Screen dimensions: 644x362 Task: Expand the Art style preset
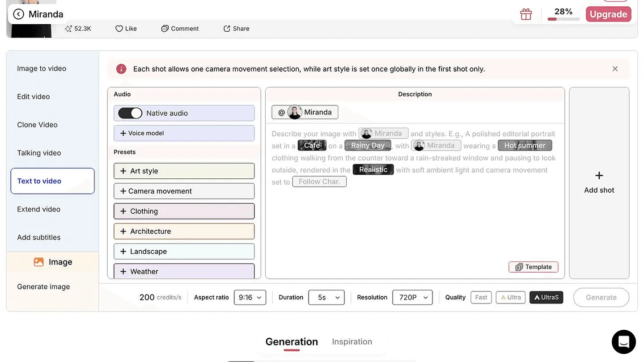pos(184,171)
